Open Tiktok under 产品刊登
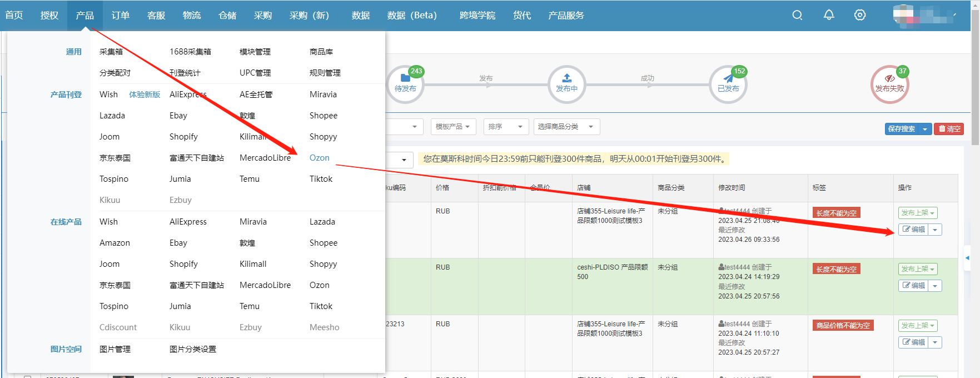This screenshot has width=980, height=378. [x=321, y=179]
